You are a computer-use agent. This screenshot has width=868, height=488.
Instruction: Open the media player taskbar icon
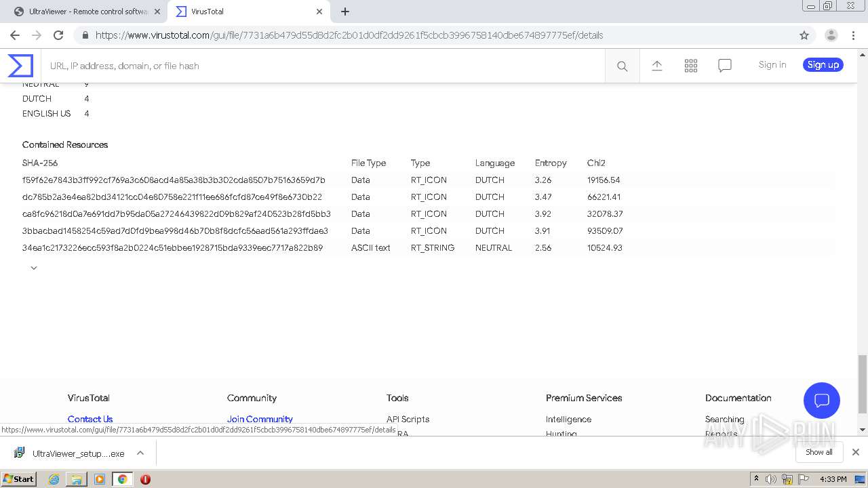click(x=100, y=479)
